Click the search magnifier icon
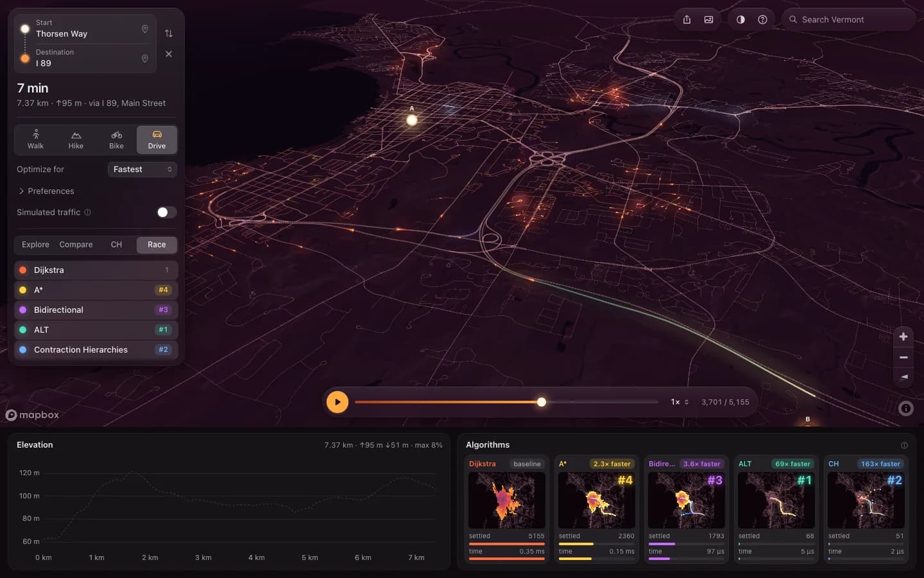 click(x=793, y=19)
